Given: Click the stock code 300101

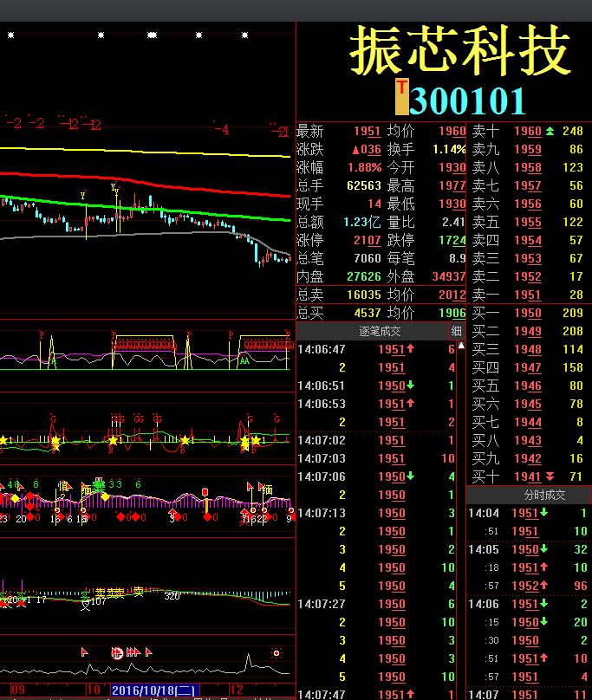Looking at the screenshot, I should 467,100.
